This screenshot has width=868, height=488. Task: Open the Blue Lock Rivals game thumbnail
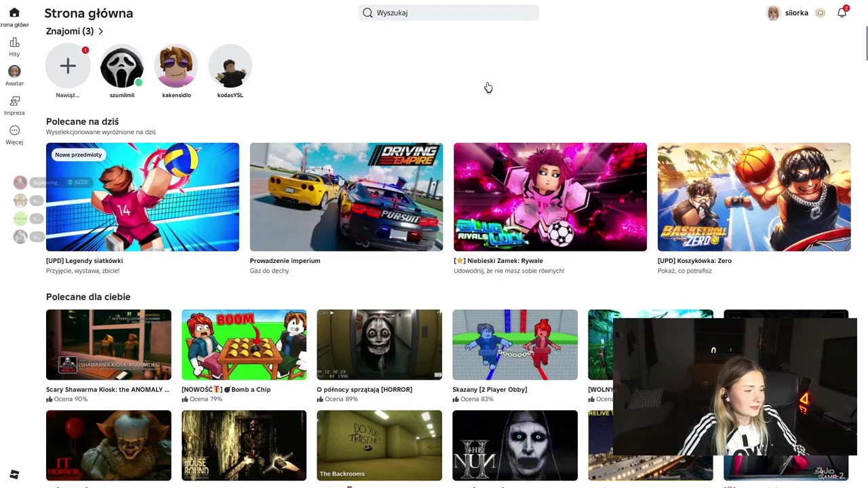[x=550, y=197]
